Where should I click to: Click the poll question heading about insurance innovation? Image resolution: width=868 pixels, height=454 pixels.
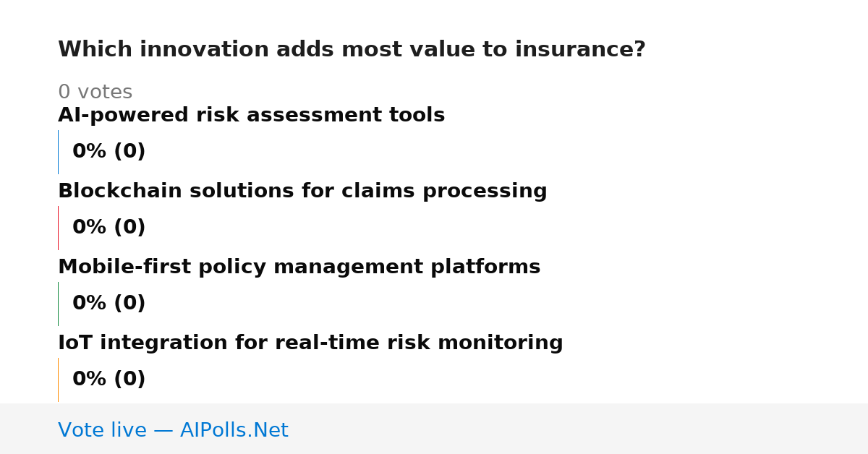coord(352,50)
